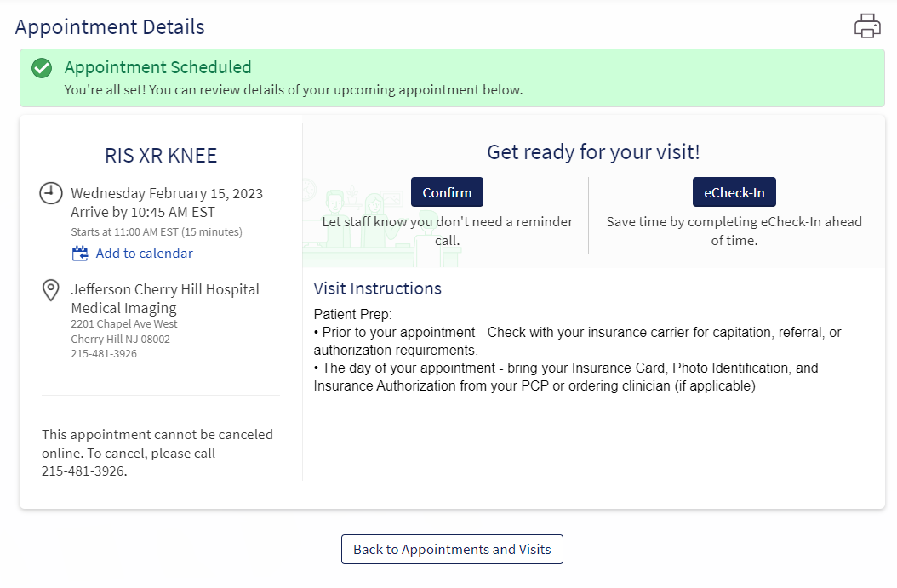
Task: Start eCheck-In for the visit
Action: click(x=734, y=192)
